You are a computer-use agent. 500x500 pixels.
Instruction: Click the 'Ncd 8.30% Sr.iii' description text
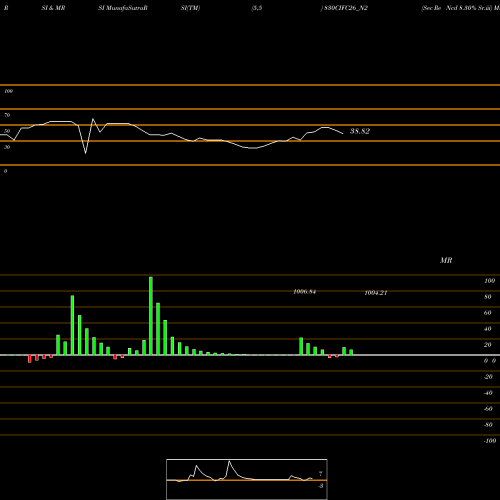coord(469,8)
